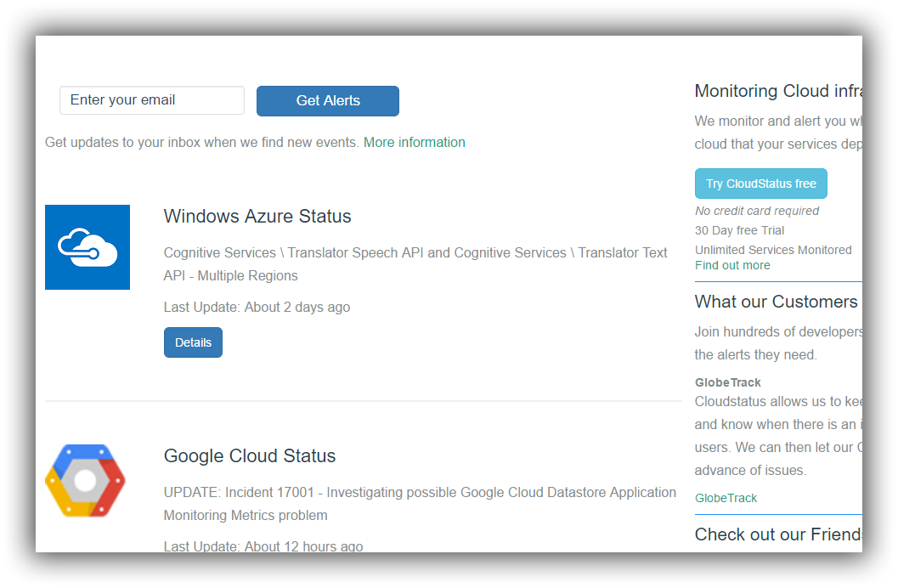This screenshot has width=898, height=588.
Task: Focus the 'Enter your email' field
Action: click(x=152, y=100)
